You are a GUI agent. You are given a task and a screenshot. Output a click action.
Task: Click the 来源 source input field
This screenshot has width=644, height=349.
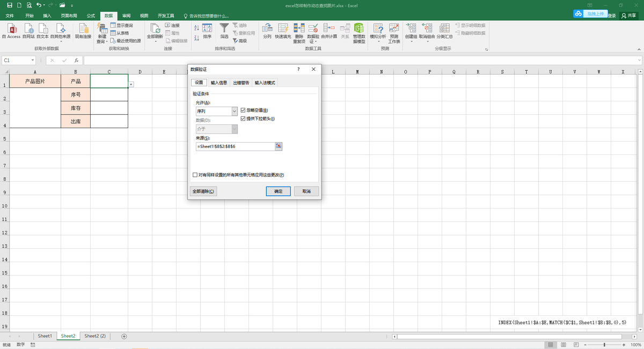[x=236, y=146]
